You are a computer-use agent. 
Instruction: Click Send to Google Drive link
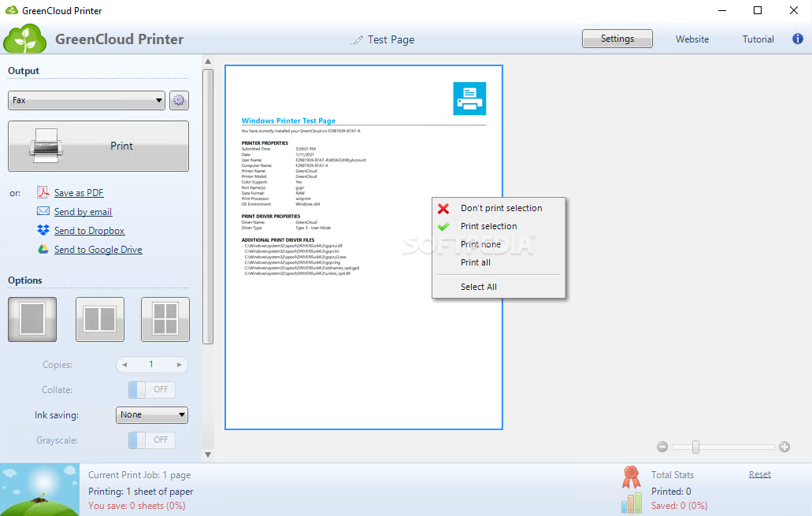pos(98,249)
